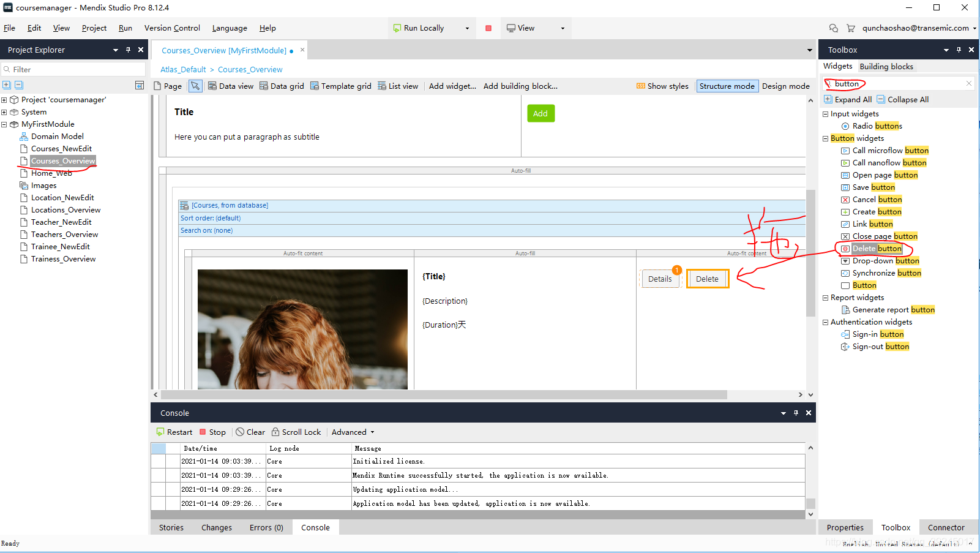The width and height of the screenshot is (980, 553).
Task: Toggle Scroll Lock in Console
Action: (x=296, y=432)
